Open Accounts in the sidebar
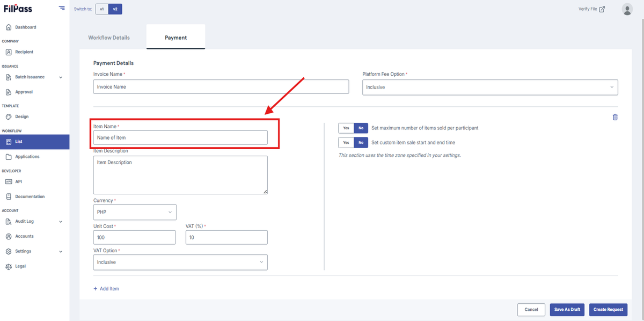The height and width of the screenshot is (321, 644). [x=25, y=236]
